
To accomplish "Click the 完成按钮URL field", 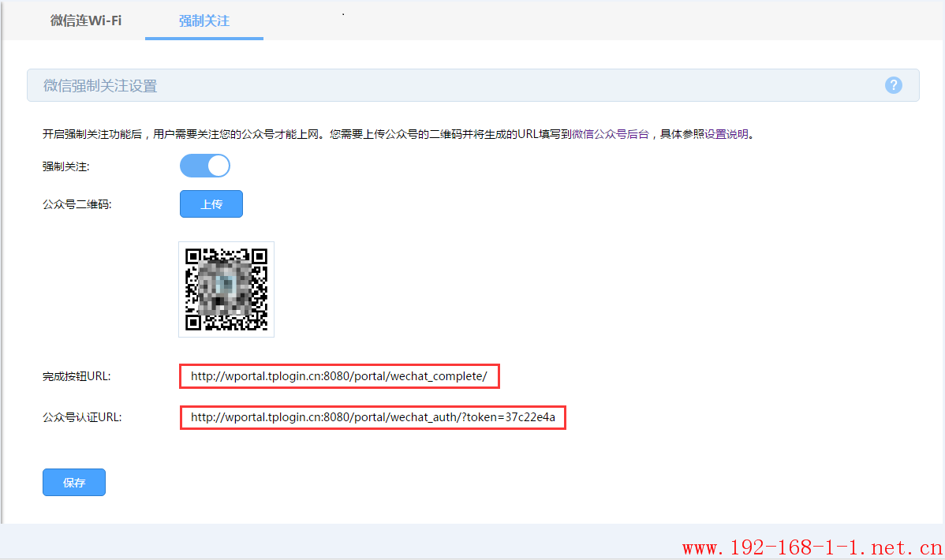I will [x=339, y=376].
